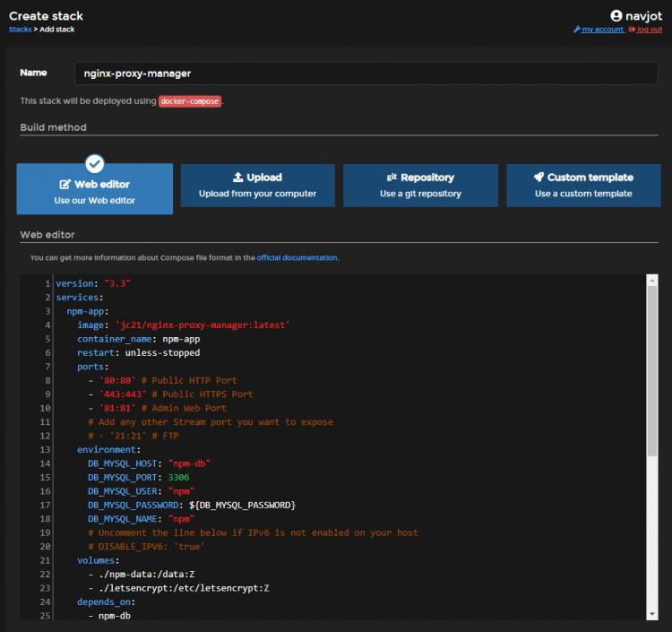Open the official documentation link

297,257
